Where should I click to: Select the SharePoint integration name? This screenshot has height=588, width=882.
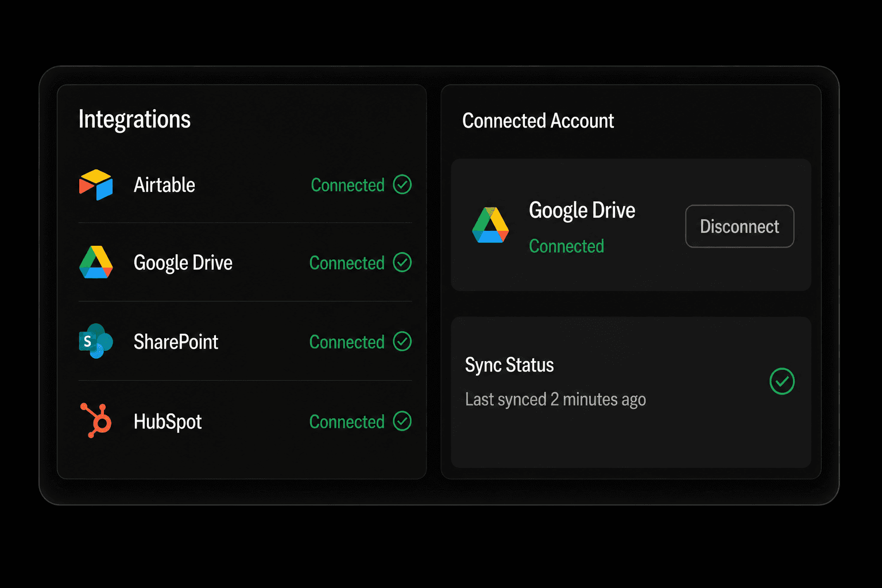tap(176, 342)
